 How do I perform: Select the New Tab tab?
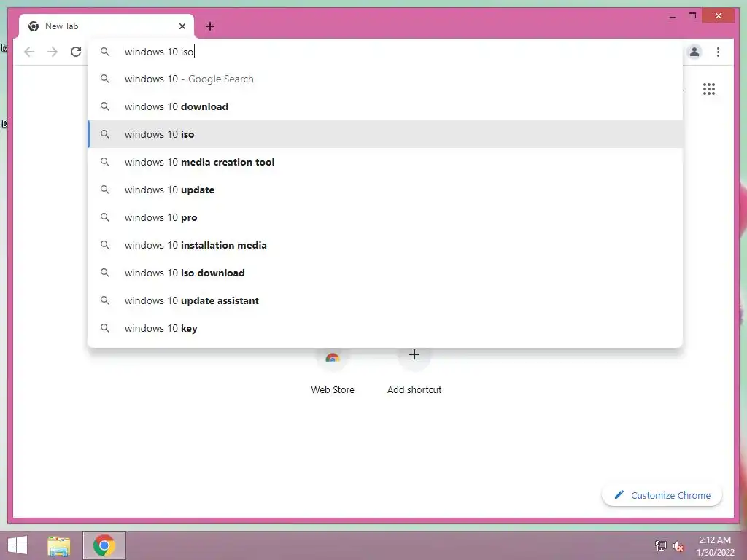107,26
